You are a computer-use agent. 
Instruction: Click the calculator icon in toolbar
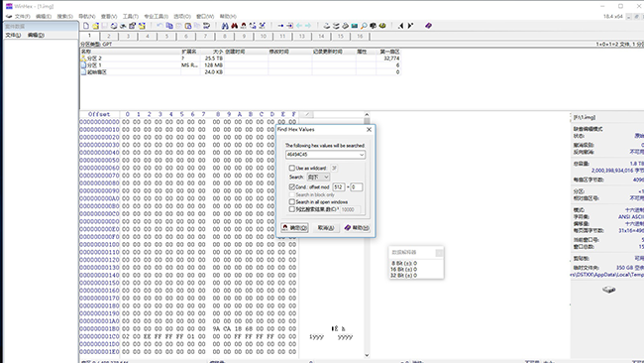pyautogui.click(x=355, y=26)
